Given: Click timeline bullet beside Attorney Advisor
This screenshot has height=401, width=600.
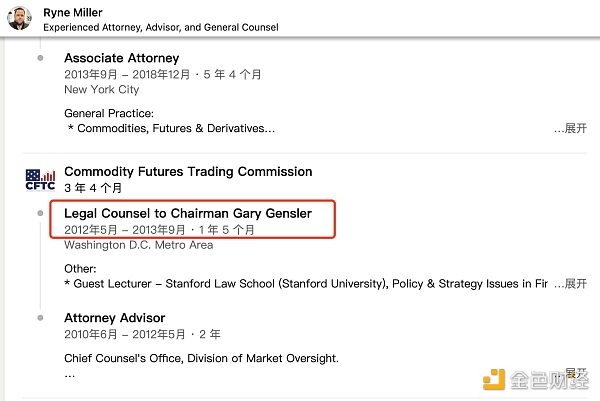Looking at the screenshot, I should [x=40, y=318].
